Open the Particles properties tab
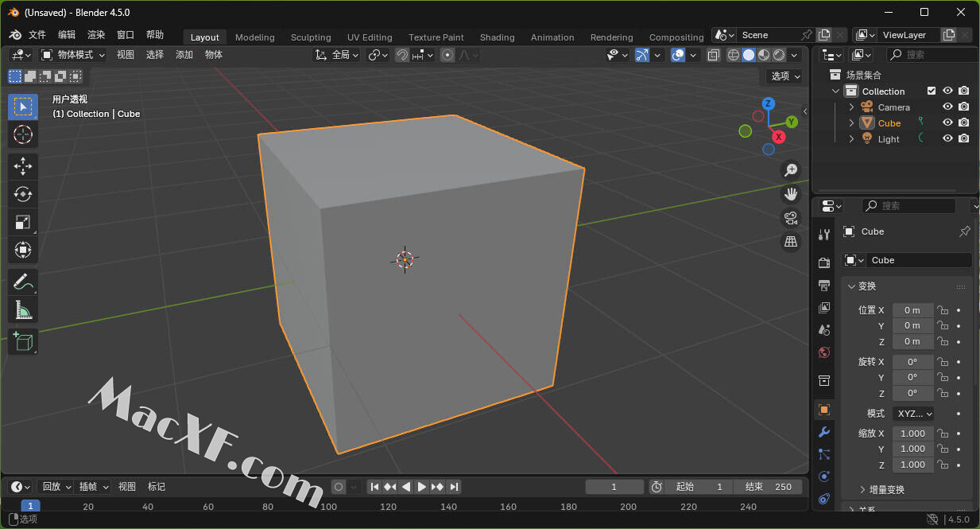This screenshot has width=980, height=529. (x=824, y=454)
